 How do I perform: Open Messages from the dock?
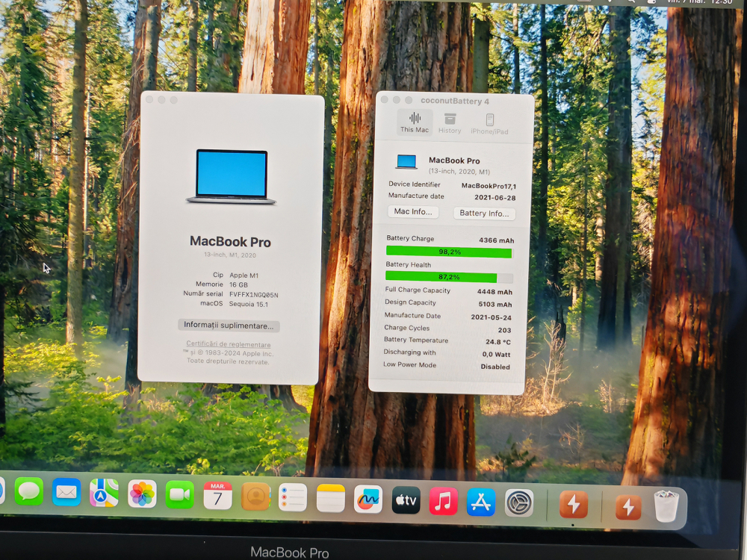pyautogui.click(x=29, y=491)
